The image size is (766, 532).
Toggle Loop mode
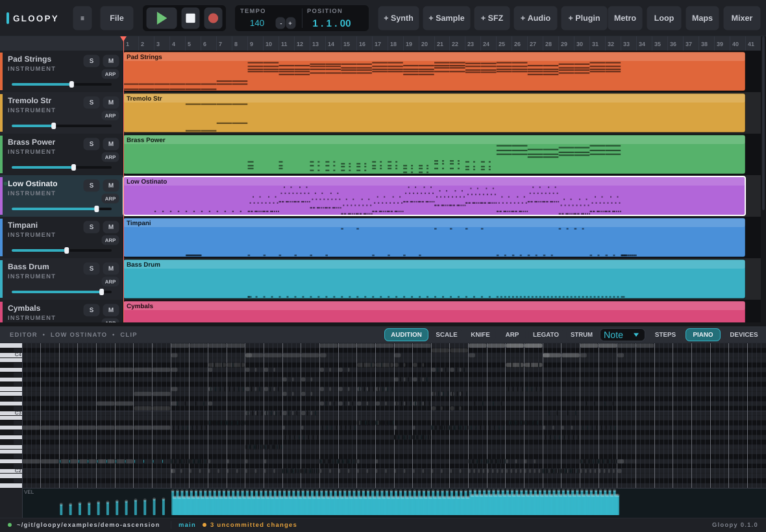(x=664, y=18)
